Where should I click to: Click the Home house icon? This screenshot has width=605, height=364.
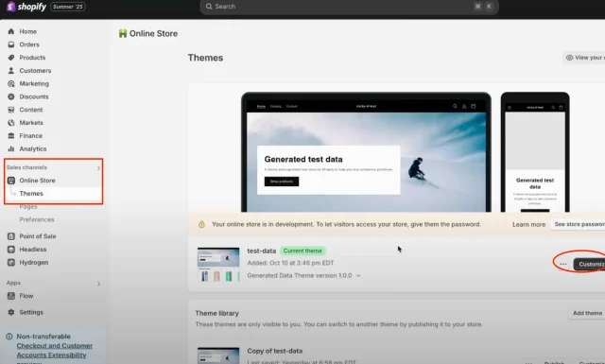[x=11, y=31]
